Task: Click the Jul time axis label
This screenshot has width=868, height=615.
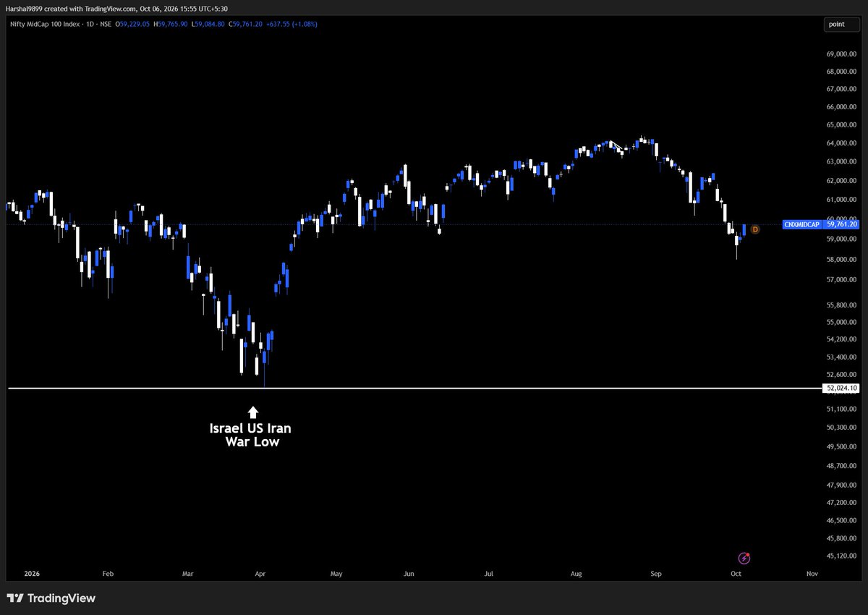Action: pyautogui.click(x=489, y=574)
